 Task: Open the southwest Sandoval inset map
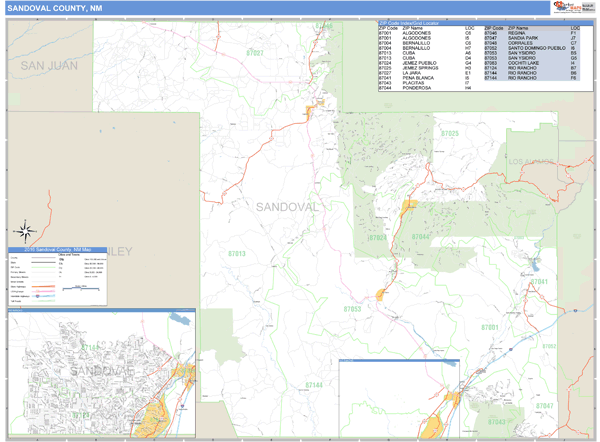102,375
